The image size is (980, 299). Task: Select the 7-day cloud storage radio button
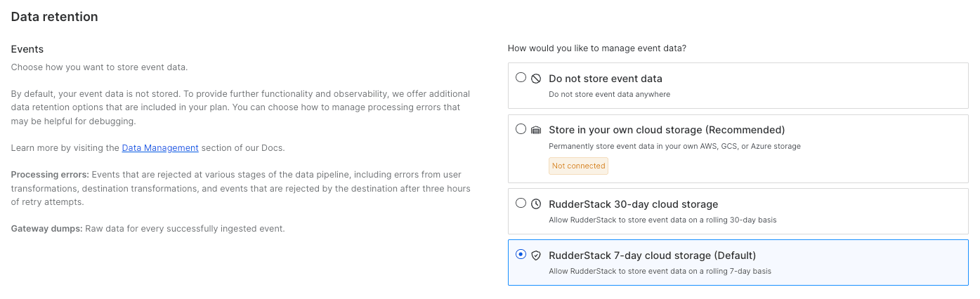pos(521,255)
